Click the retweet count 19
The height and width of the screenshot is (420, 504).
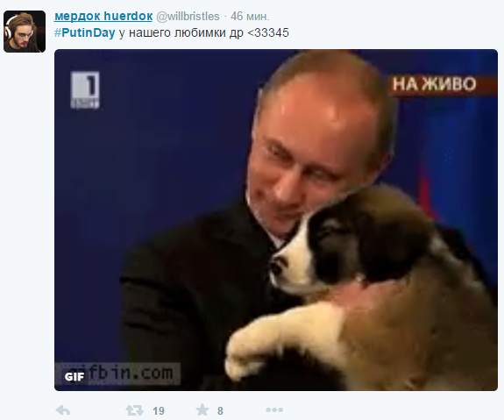pyautogui.click(x=159, y=410)
